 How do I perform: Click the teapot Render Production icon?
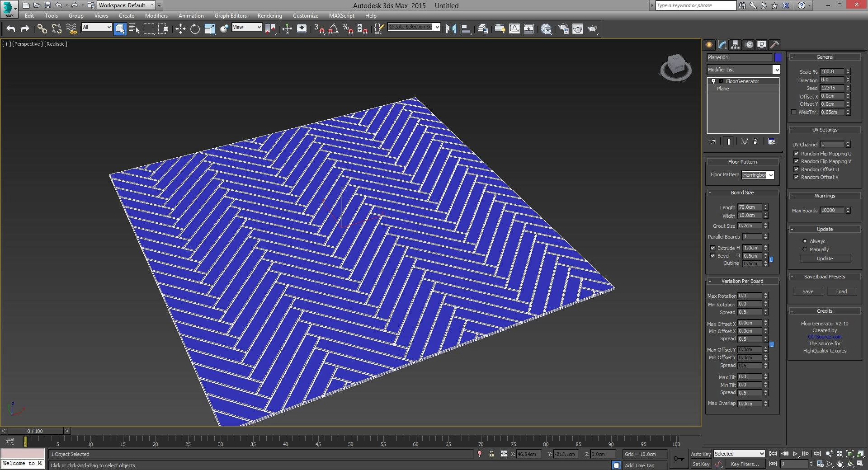coord(592,29)
